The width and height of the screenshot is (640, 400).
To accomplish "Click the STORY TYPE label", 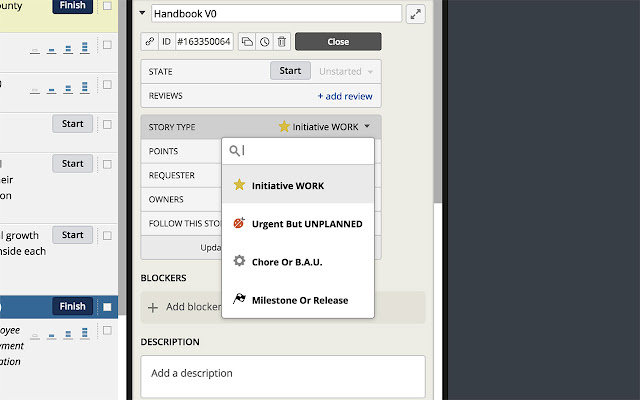I will tap(172, 127).
